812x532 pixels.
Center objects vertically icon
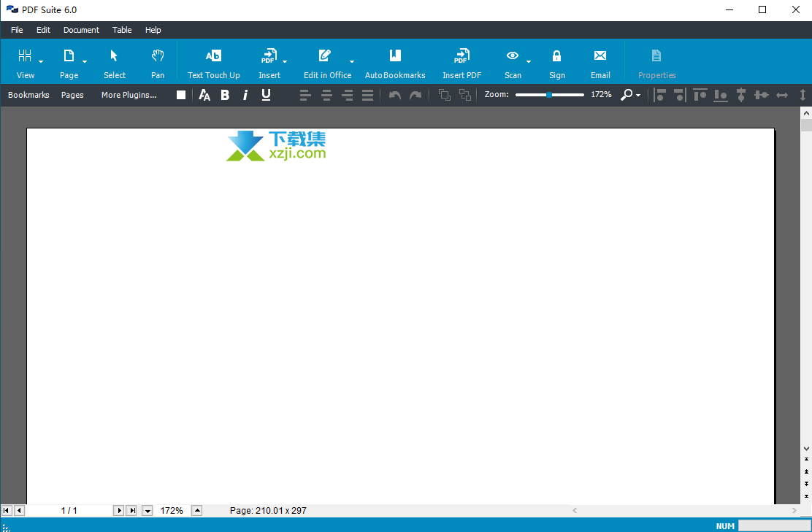click(761, 95)
